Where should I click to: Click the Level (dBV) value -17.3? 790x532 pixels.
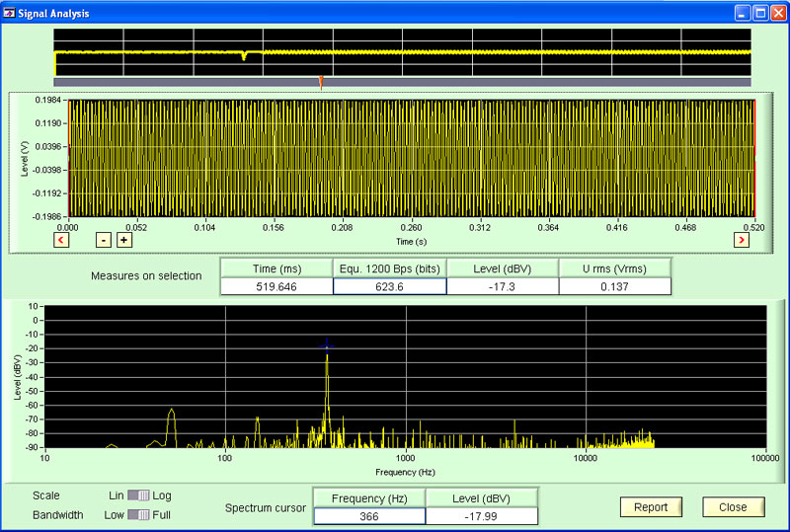pos(503,286)
